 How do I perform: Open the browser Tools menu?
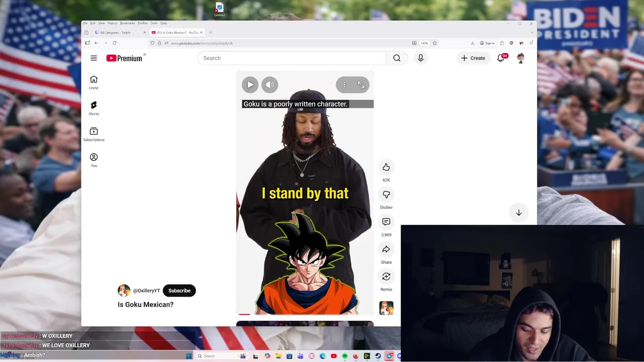154,23
